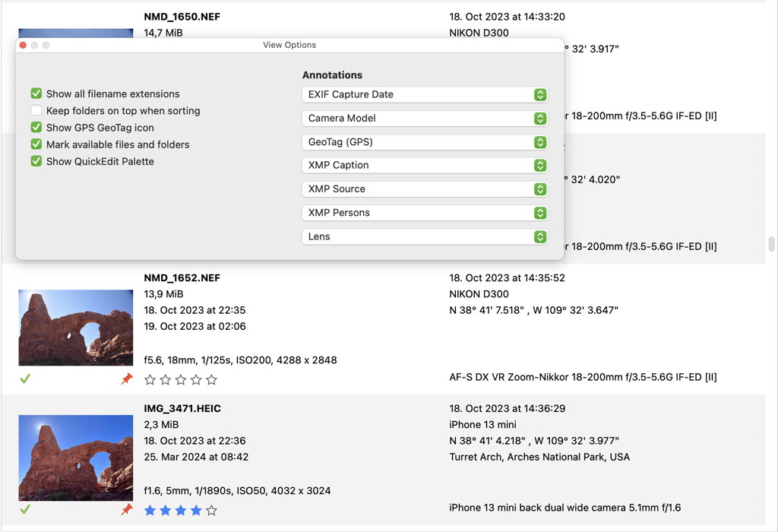Click the third star on NMD_1652.NEF
The image size is (778, 532).
click(x=181, y=378)
